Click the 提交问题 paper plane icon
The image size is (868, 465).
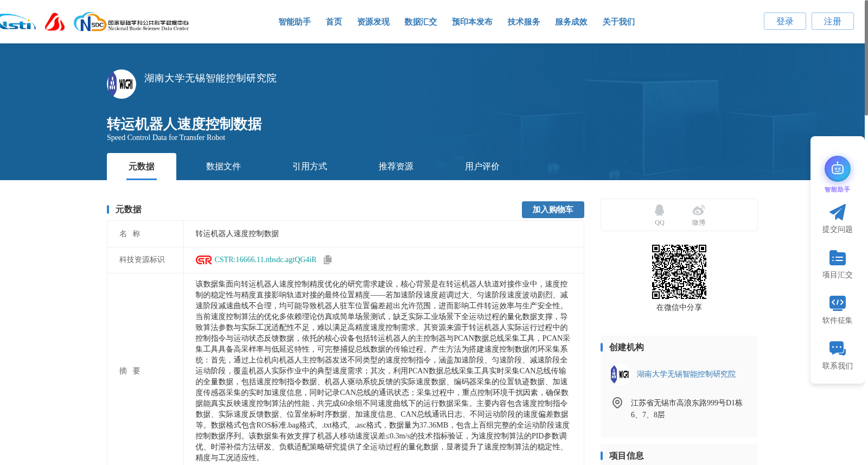tap(837, 212)
